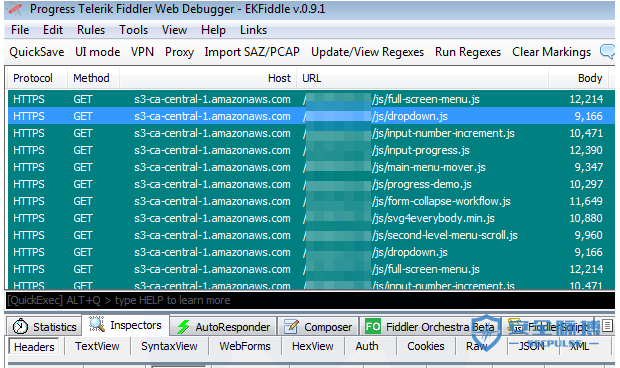Screen dimensions: 620x368
Task: Click Import SAZ/PCAP
Action: 252,52
